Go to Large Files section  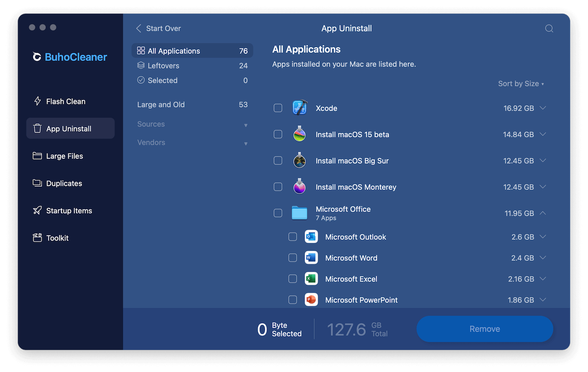click(x=70, y=156)
